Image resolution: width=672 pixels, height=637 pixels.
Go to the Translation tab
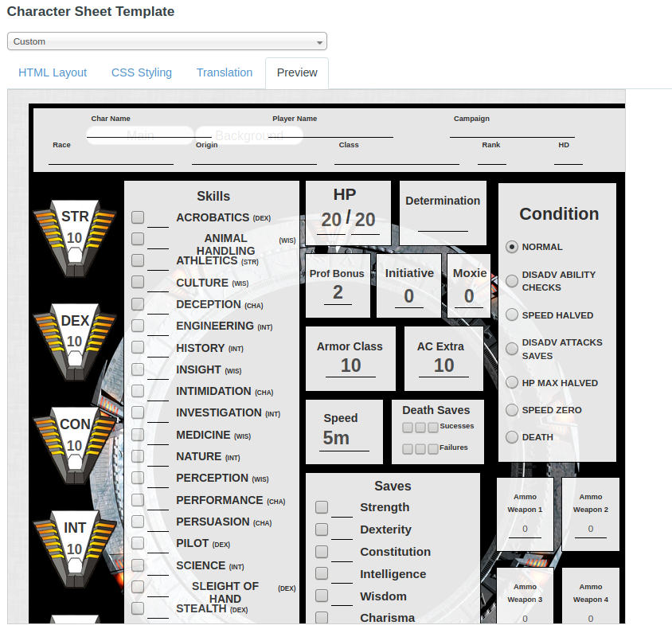pos(225,72)
